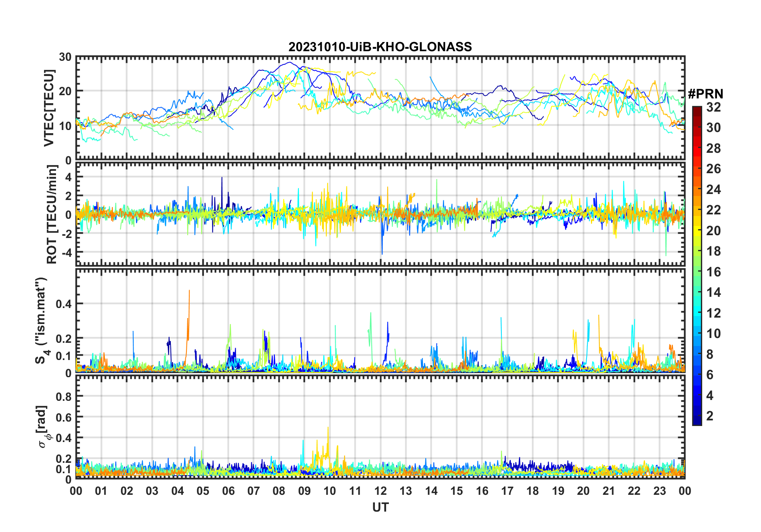Click the plot title 20231010-UiB-KHO-GLONASS

tap(380, 47)
